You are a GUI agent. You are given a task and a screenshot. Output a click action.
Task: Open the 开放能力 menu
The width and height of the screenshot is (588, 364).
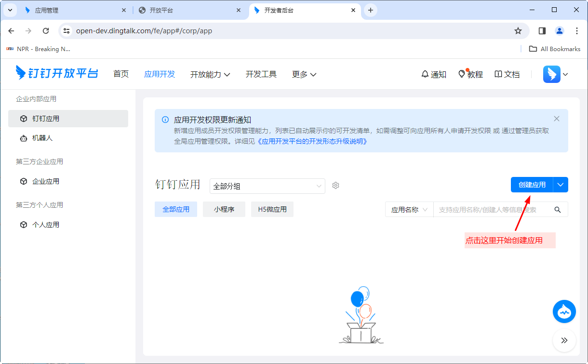tap(210, 74)
